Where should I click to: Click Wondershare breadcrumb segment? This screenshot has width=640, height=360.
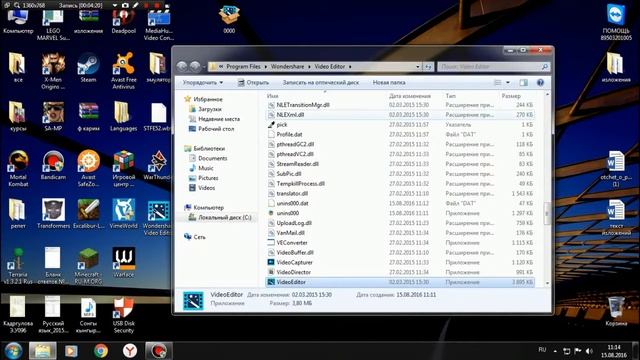(287, 67)
